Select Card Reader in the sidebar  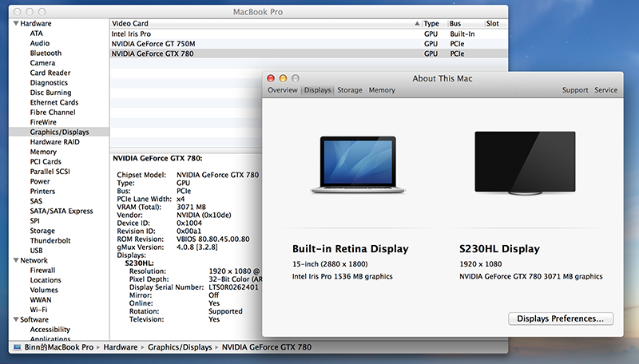[x=50, y=73]
